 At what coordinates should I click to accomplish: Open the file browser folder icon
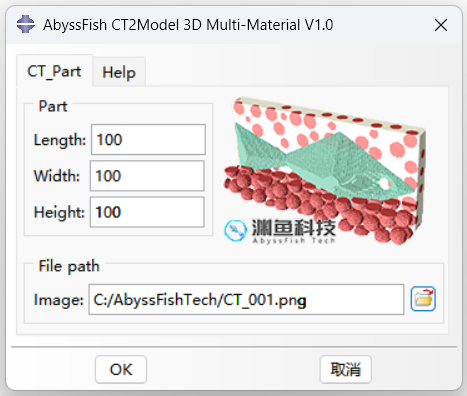[423, 299]
